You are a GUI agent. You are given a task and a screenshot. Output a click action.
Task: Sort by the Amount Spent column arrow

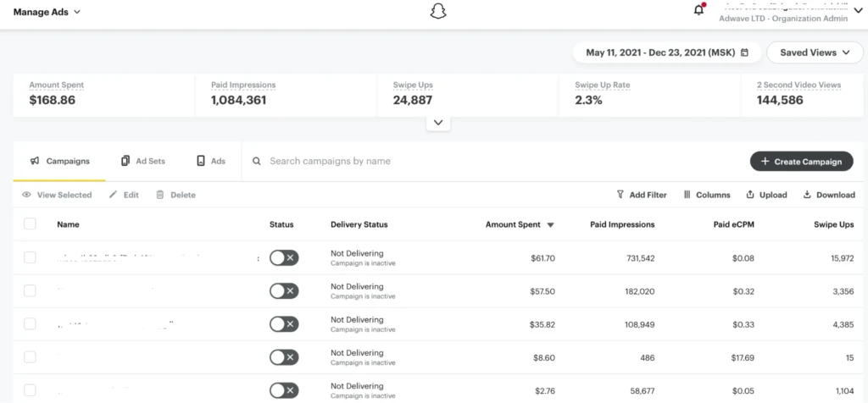[x=550, y=225]
